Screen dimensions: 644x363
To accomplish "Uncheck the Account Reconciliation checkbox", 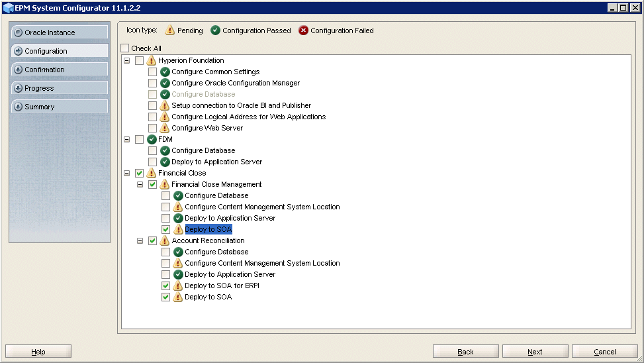I will 152,240.
